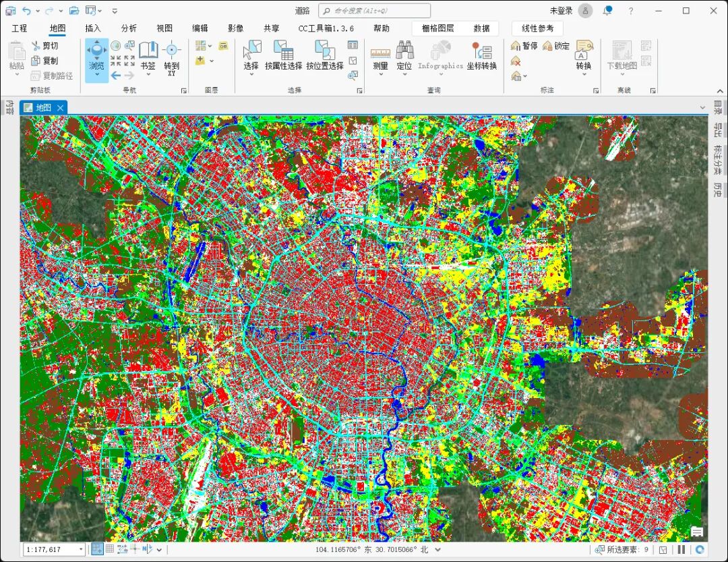Viewport: 728px width, 562px height.
Task: Switch to the 分析 (Analysis) ribbon tab
Action: [129, 28]
